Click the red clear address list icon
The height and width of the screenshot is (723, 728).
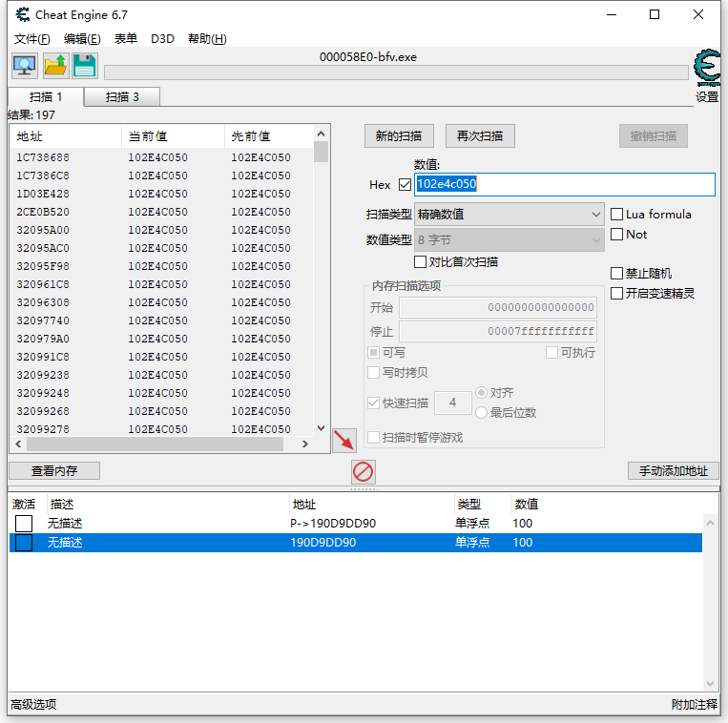364,472
